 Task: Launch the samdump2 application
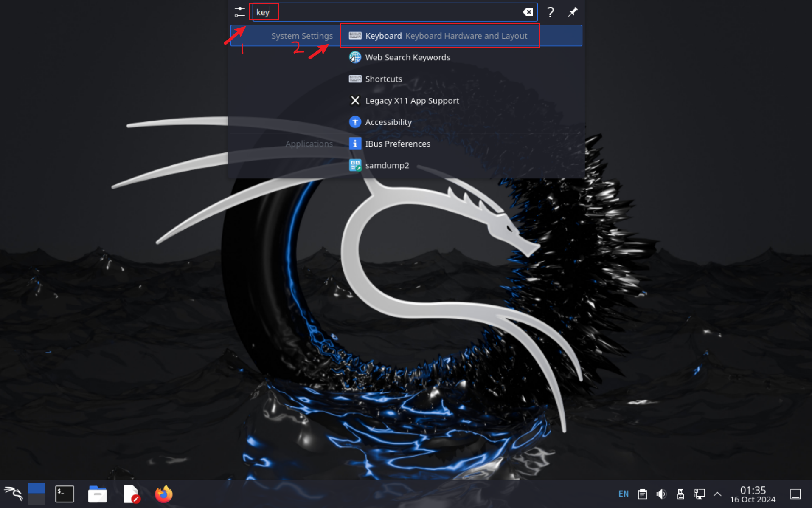(x=386, y=165)
